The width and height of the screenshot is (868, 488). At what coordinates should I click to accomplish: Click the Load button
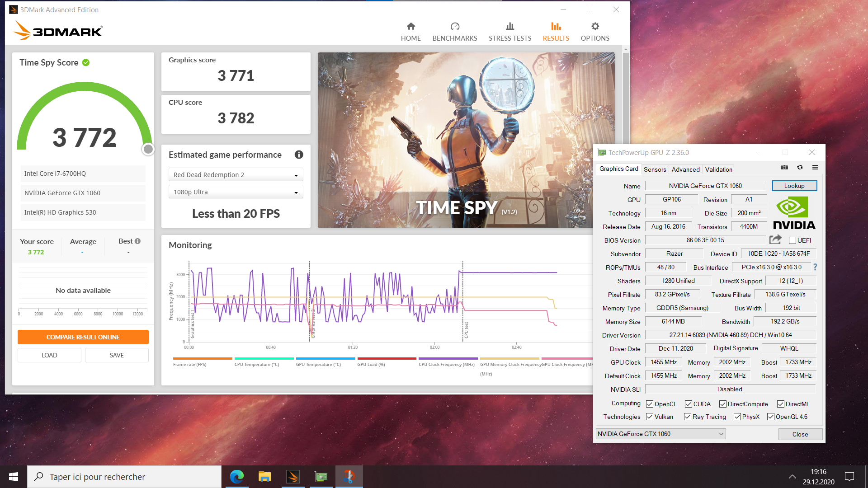(49, 355)
